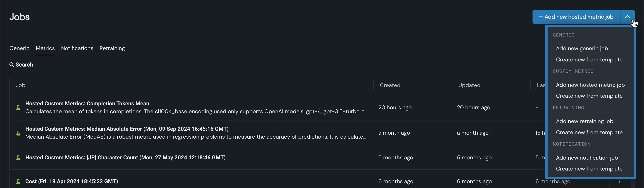Select Add new notification job menu entry
This screenshot has width=644, height=188.
587,158
